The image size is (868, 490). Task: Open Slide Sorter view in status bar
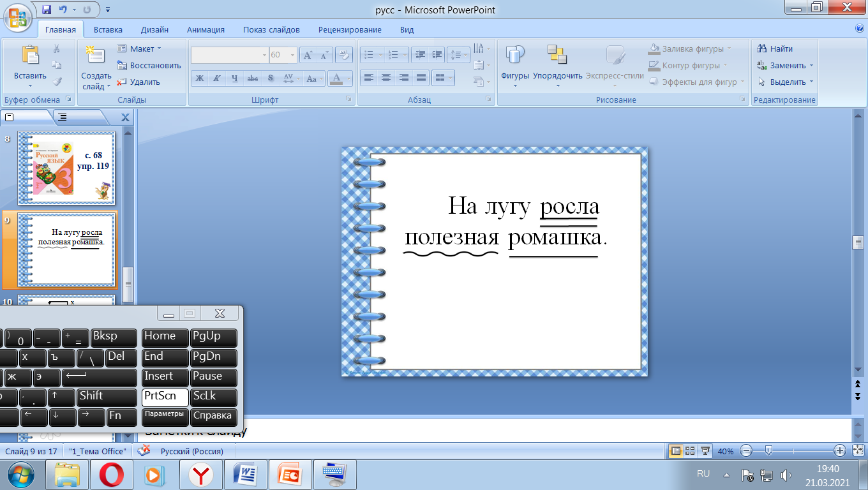click(690, 451)
